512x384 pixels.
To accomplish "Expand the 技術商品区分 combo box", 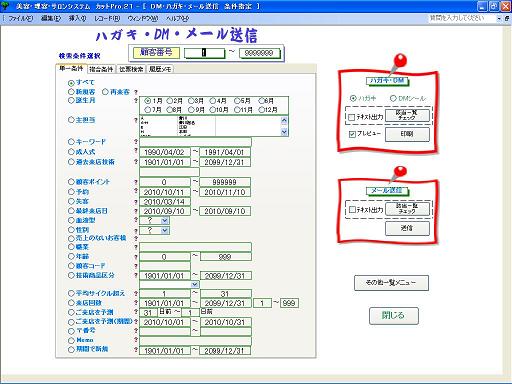I will click(x=195, y=284).
